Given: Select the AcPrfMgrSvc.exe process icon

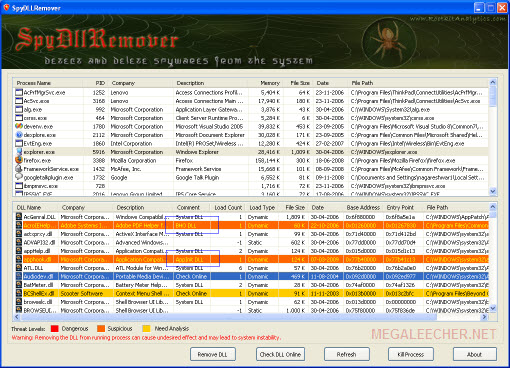Looking at the screenshot, I should (x=19, y=92).
